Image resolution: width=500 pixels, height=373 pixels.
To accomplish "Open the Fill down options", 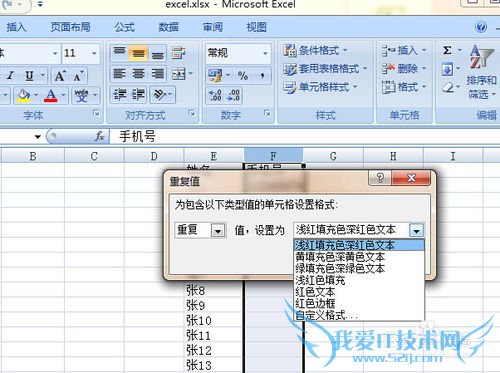I will [x=447, y=69].
